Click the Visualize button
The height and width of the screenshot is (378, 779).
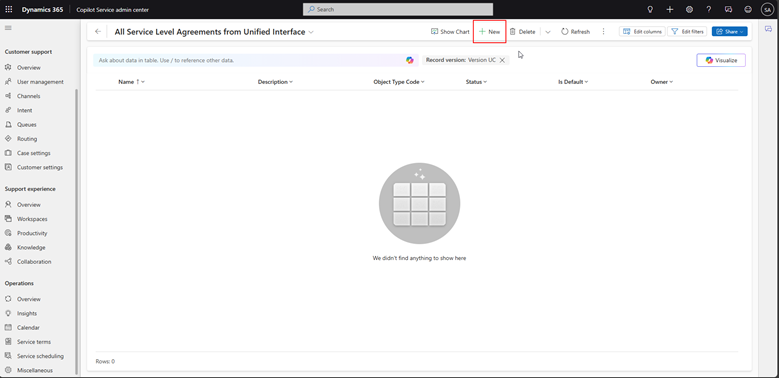click(721, 60)
